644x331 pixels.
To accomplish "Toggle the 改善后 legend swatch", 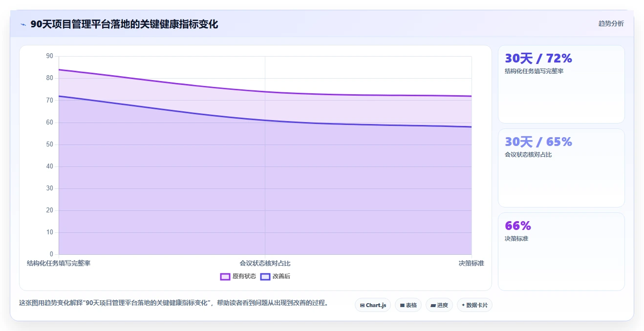I will 265,276.
